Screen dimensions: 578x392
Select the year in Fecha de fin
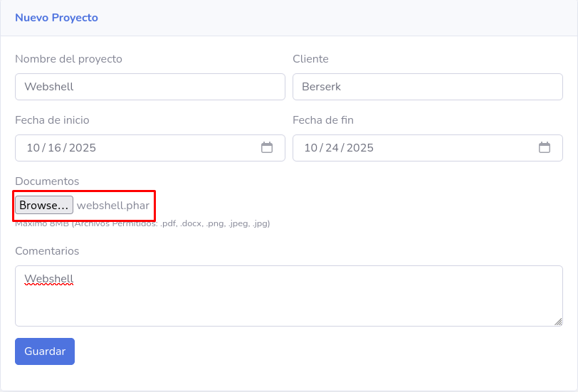(359, 148)
